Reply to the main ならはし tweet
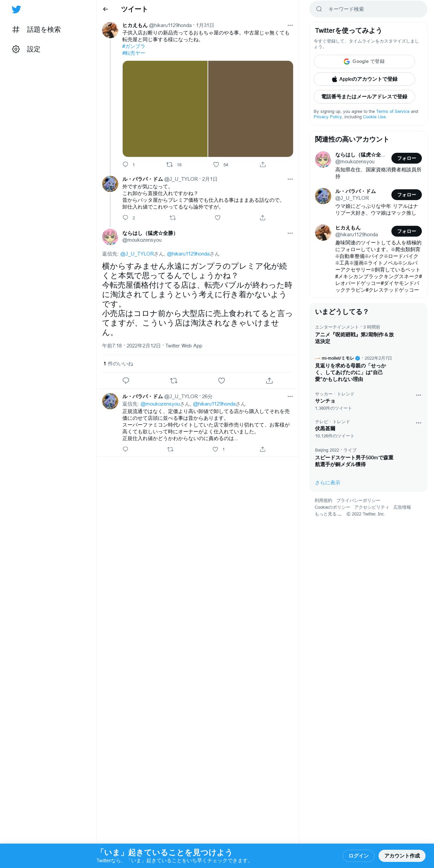This screenshot has height=868, width=434. [x=126, y=381]
